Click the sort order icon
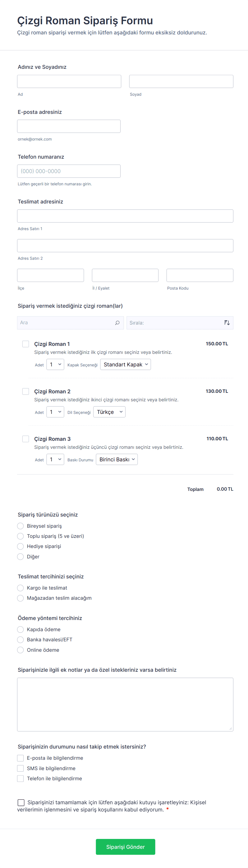The image size is (248, 868). pos(227,323)
